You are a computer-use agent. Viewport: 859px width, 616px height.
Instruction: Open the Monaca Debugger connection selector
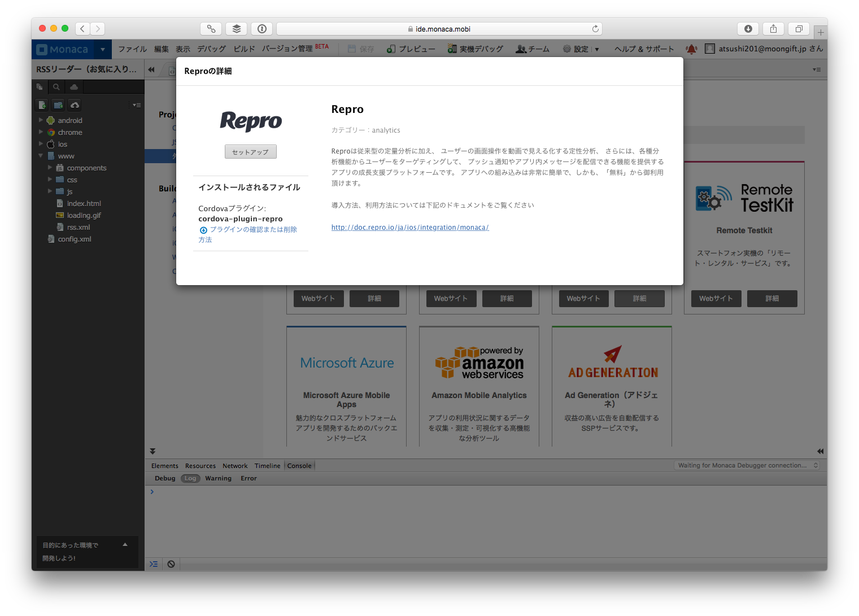coord(747,465)
